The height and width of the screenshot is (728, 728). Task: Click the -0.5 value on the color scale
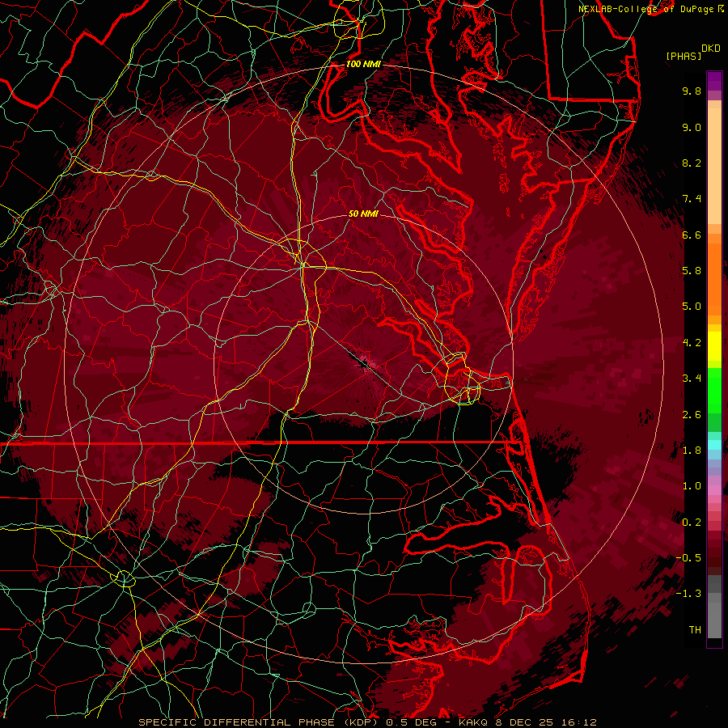tap(688, 558)
